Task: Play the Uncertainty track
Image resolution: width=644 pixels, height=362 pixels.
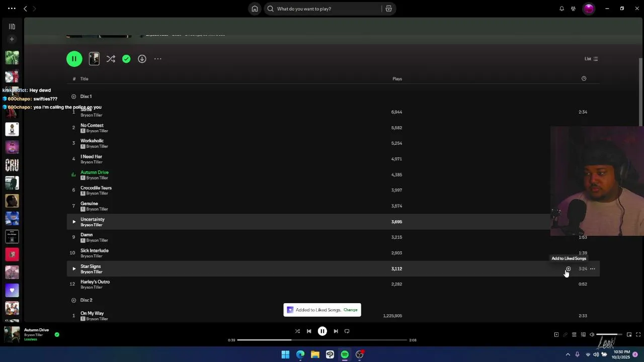Action: (74, 222)
